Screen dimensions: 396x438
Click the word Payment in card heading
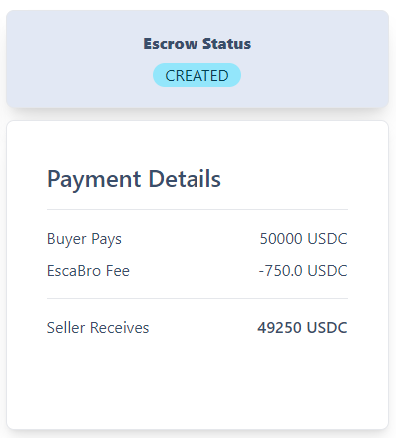[94, 180]
